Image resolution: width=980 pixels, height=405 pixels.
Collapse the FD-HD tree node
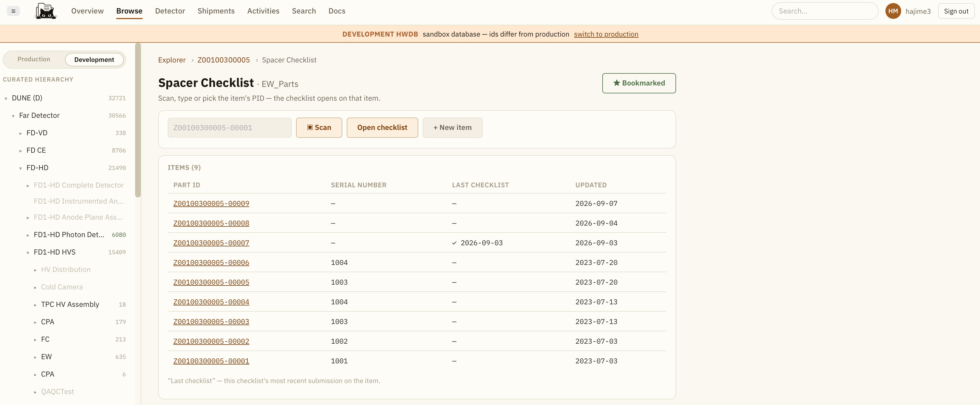click(21, 168)
